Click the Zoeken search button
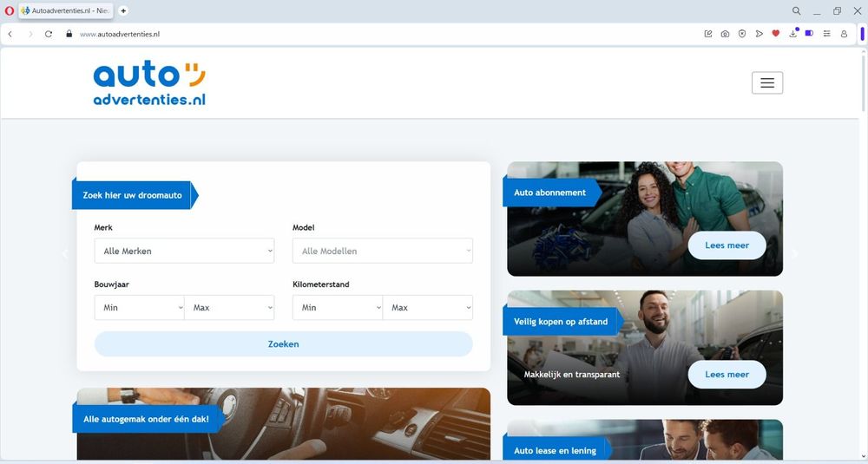 point(284,344)
